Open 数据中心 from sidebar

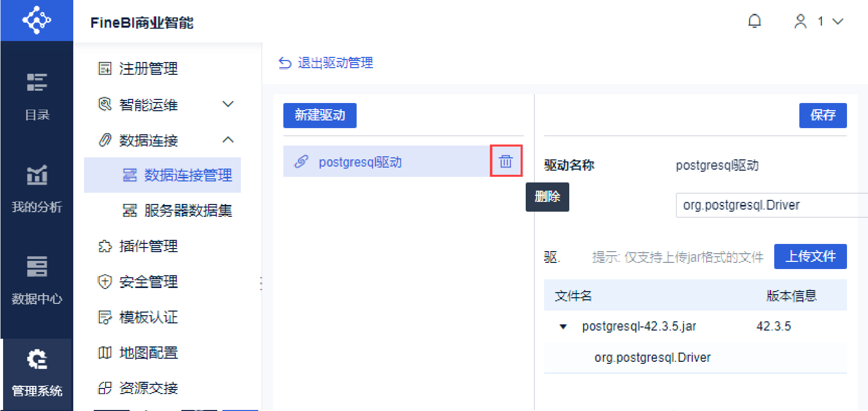pos(37,280)
